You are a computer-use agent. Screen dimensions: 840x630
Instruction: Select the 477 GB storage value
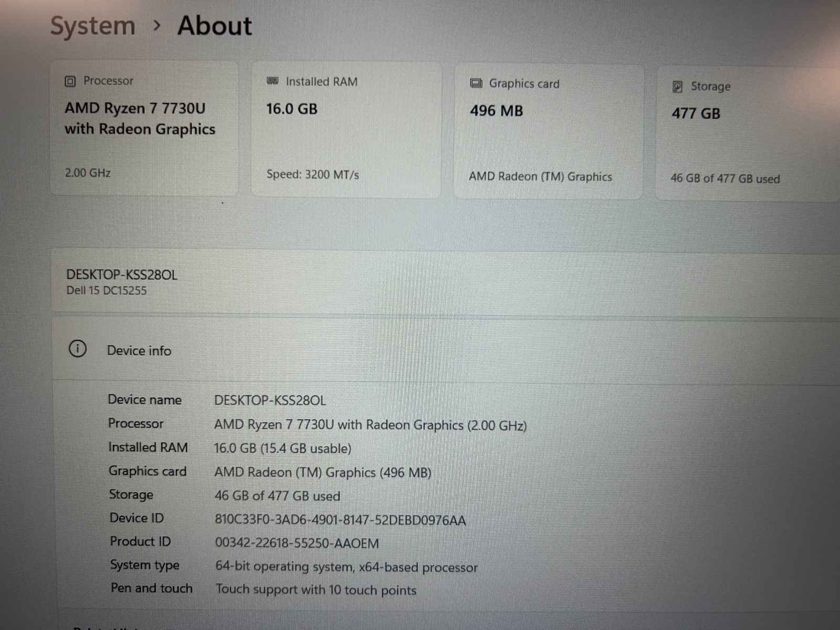click(x=696, y=113)
